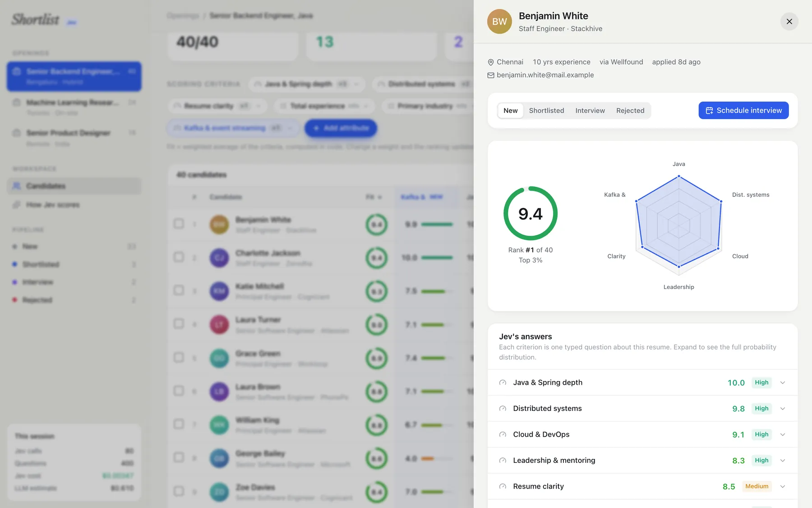Click the location pin icon beside Chennai

click(x=491, y=62)
